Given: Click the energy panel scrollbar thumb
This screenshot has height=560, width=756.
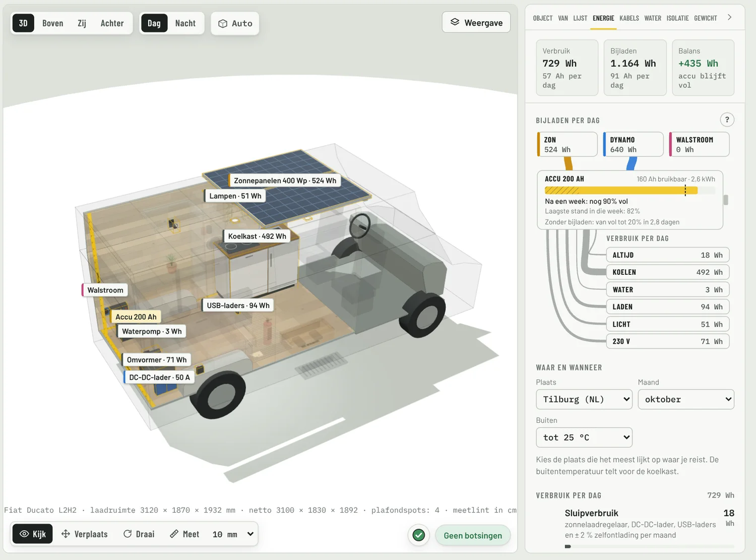Looking at the screenshot, I should 726,200.
